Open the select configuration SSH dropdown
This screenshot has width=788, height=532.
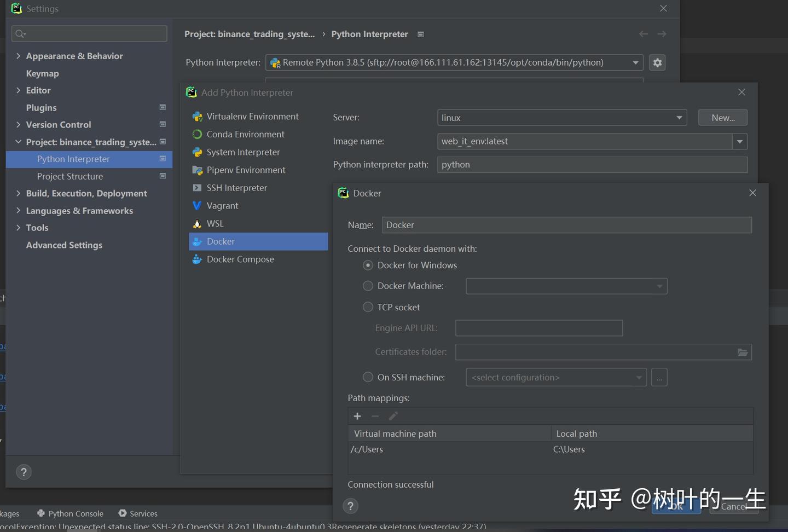click(x=556, y=377)
